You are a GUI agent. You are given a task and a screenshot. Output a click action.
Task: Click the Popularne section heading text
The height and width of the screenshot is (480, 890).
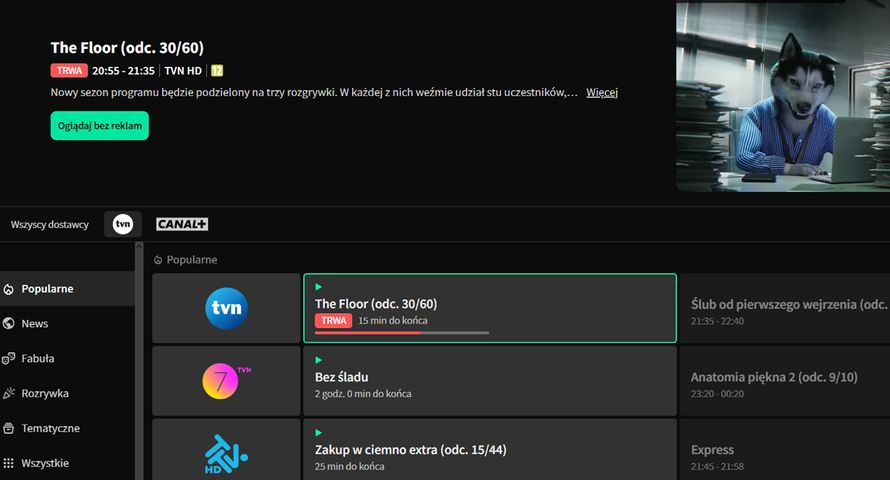192,260
